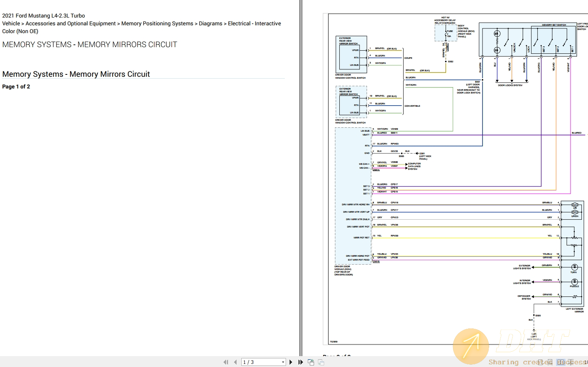The width and height of the screenshot is (588, 367).
Task: Click the 'Memory Systems - Memory Mirrors Circuit' subheading
Action: [x=76, y=74]
